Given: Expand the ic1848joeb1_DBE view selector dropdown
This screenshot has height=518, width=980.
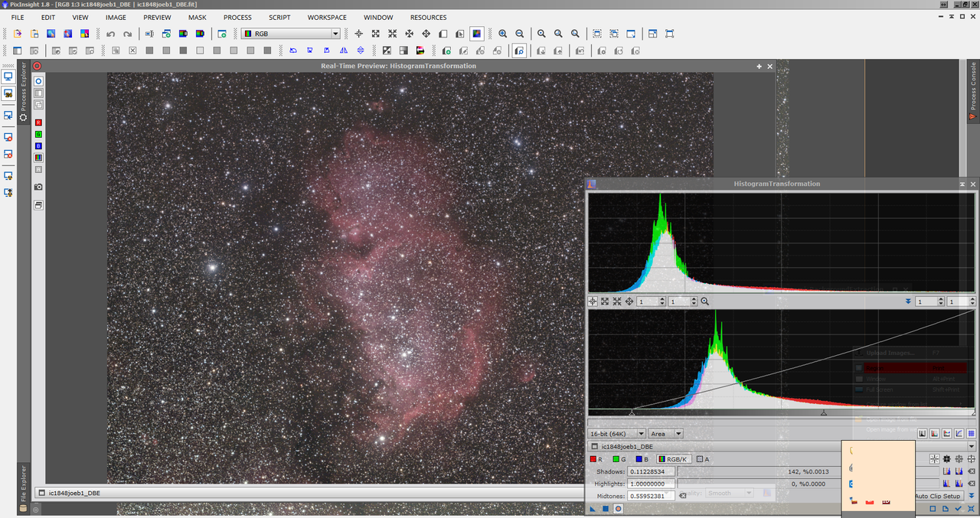Looking at the screenshot, I should (x=972, y=446).
